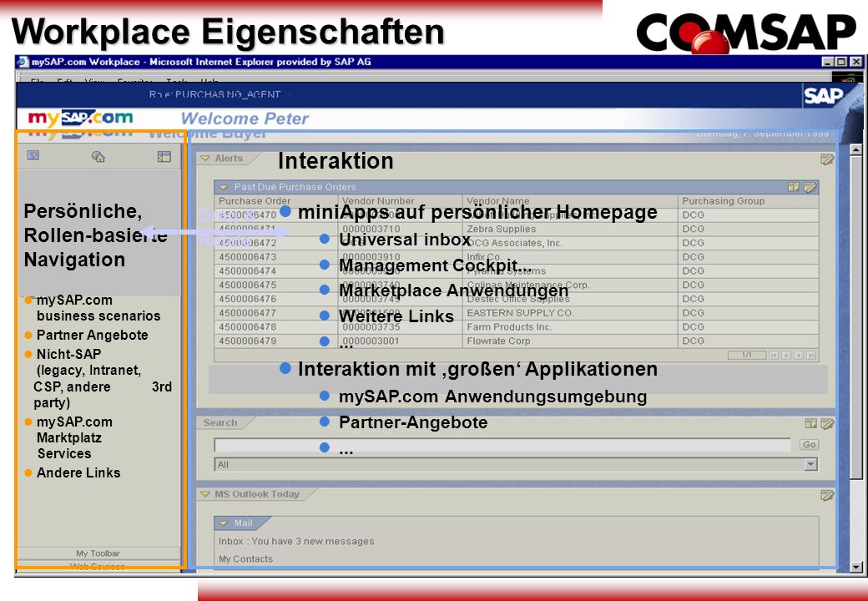Collapse the Alerts section triangle

[205, 159]
